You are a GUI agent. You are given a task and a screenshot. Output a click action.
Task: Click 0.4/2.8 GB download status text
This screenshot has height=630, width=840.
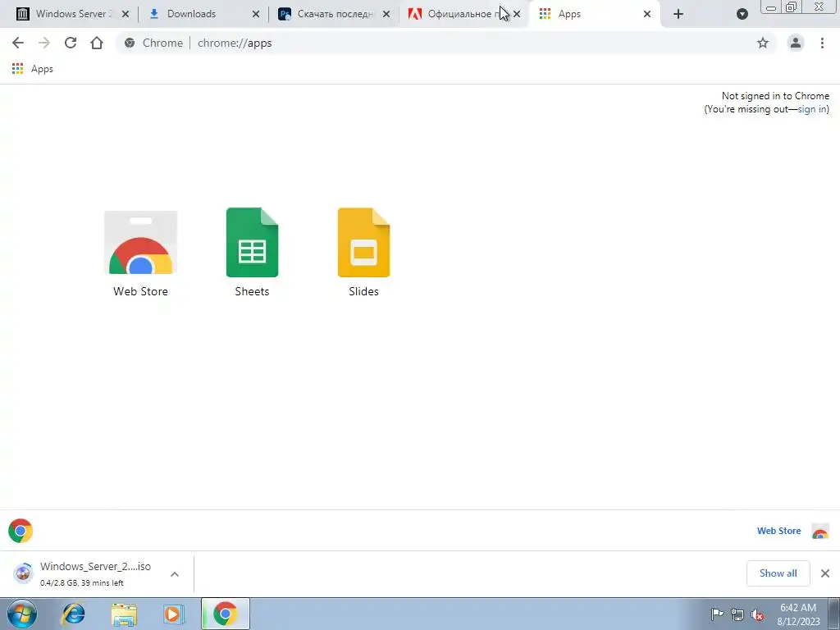(x=81, y=583)
